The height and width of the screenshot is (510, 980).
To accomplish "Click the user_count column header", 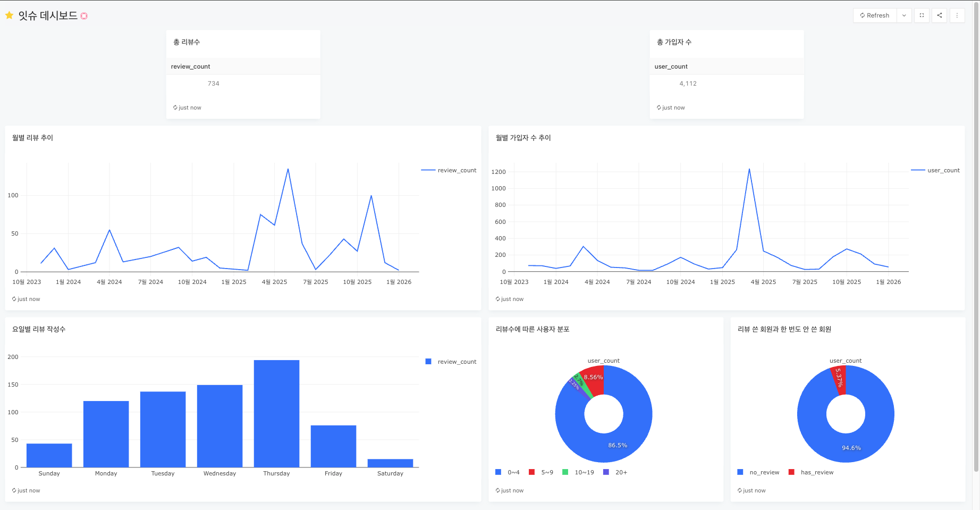I will point(671,66).
